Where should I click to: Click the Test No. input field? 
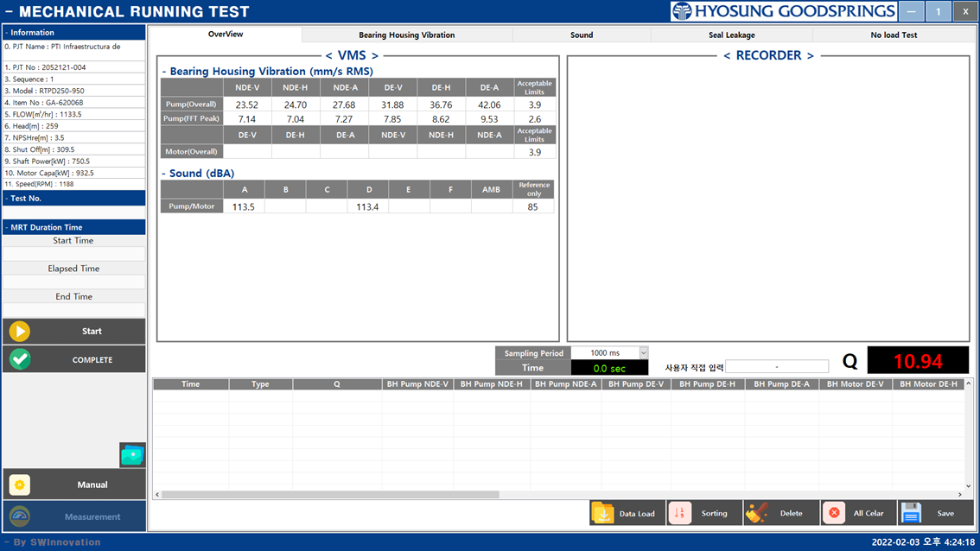click(x=73, y=212)
